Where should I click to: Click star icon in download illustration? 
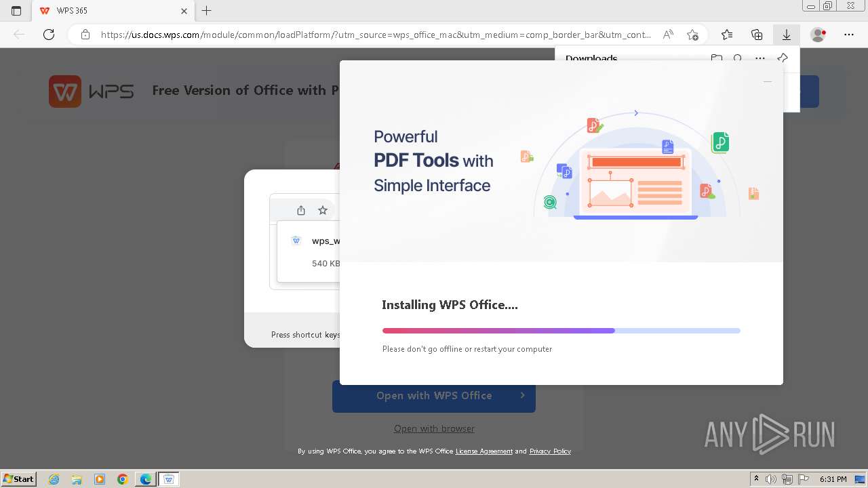[323, 210]
